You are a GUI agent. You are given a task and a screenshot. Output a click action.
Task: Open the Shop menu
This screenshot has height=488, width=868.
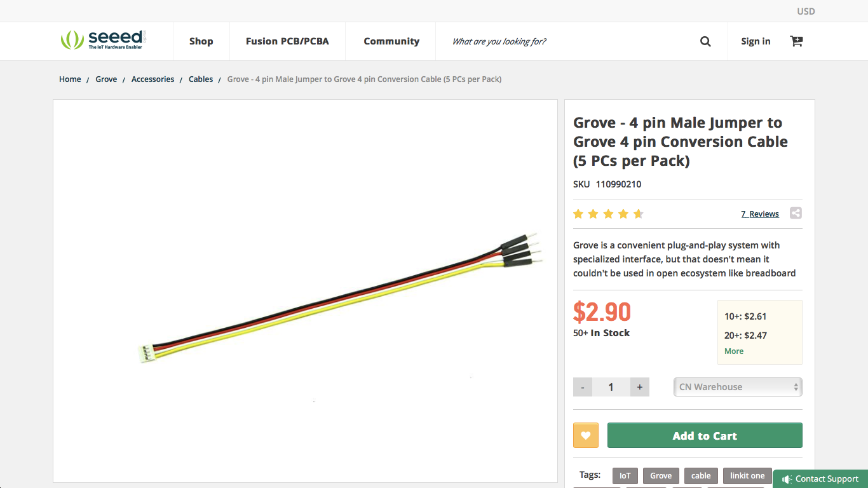pyautogui.click(x=201, y=41)
